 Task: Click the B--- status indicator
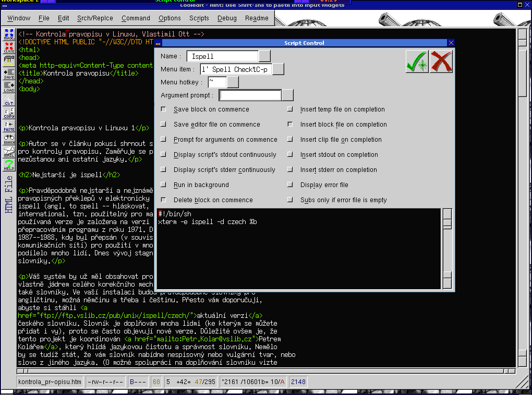[x=138, y=382]
